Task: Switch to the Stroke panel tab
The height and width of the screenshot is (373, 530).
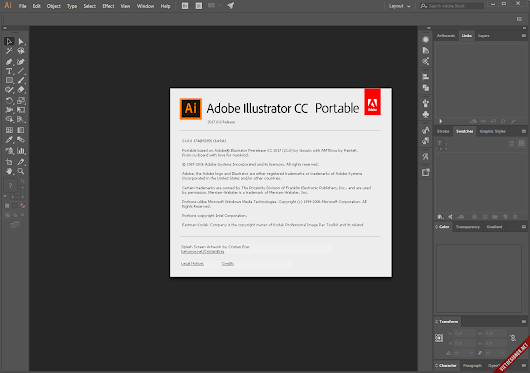Action: click(443, 131)
